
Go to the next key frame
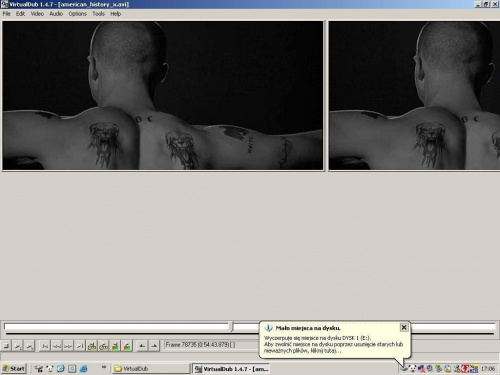pos(103,346)
